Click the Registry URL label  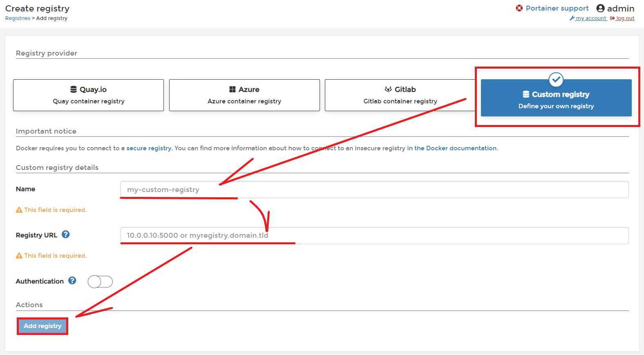(36, 235)
